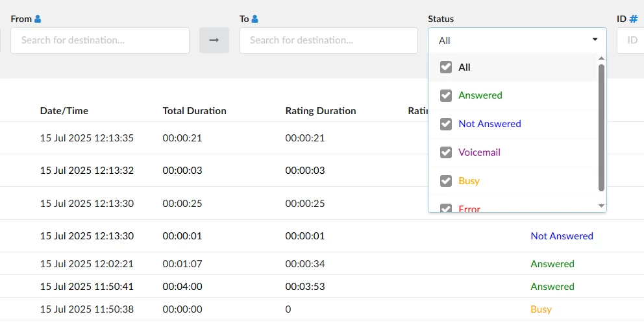Focus the To destination search field
Screen dimensions: 644x323
pos(328,40)
